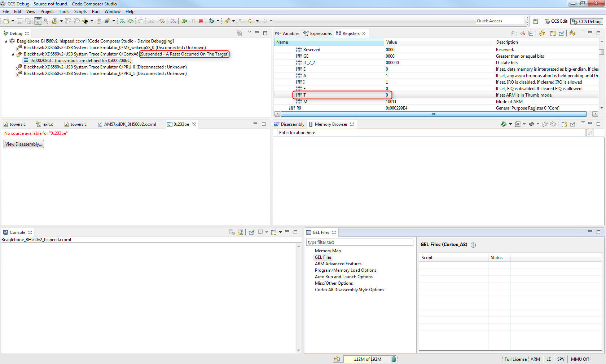
Task: Select Auto Run and Launch Options
Action: 344,277
